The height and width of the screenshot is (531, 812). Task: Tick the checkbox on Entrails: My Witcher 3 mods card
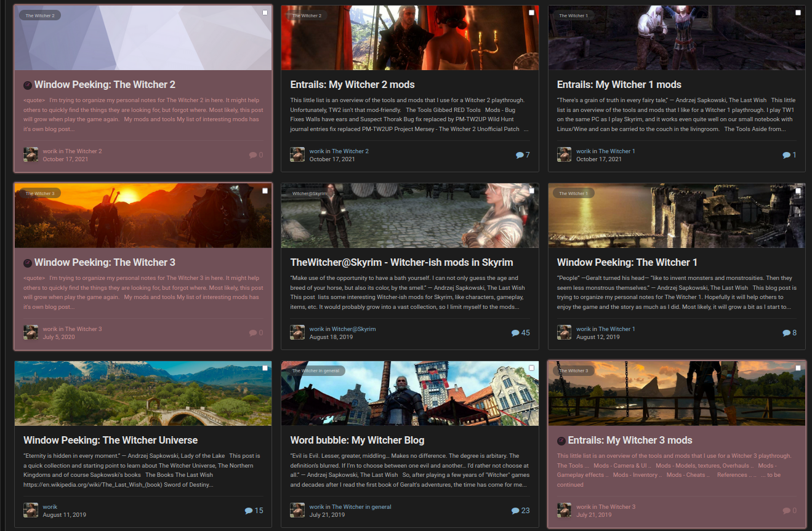click(x=798, y=368)
